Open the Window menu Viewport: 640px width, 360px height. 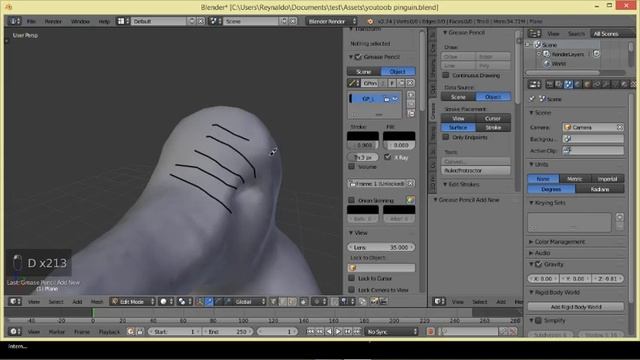point(80,21)
